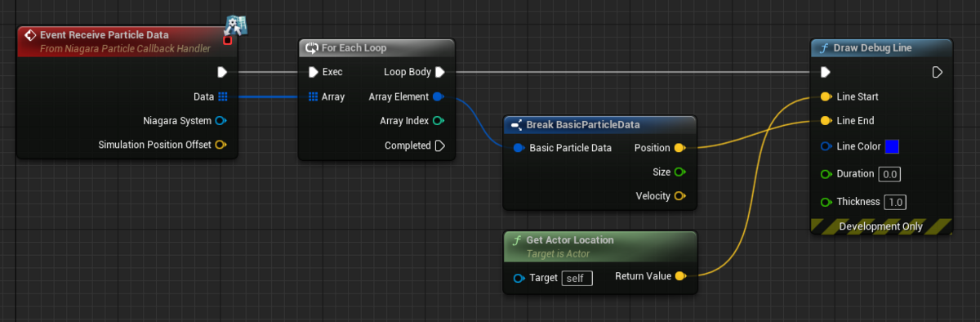Click the Get Actor Location Target pin
The height and width of the screenshot is (322, 980).
(x=519, y=278)
